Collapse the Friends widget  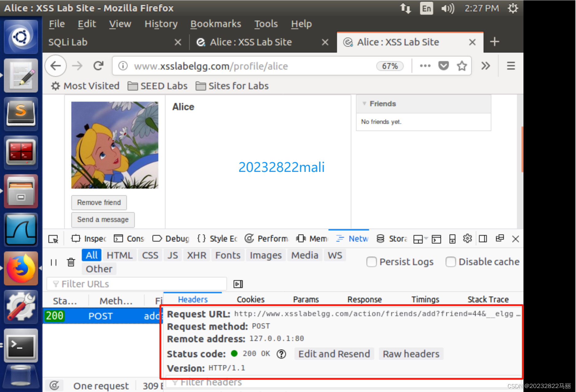364,103
